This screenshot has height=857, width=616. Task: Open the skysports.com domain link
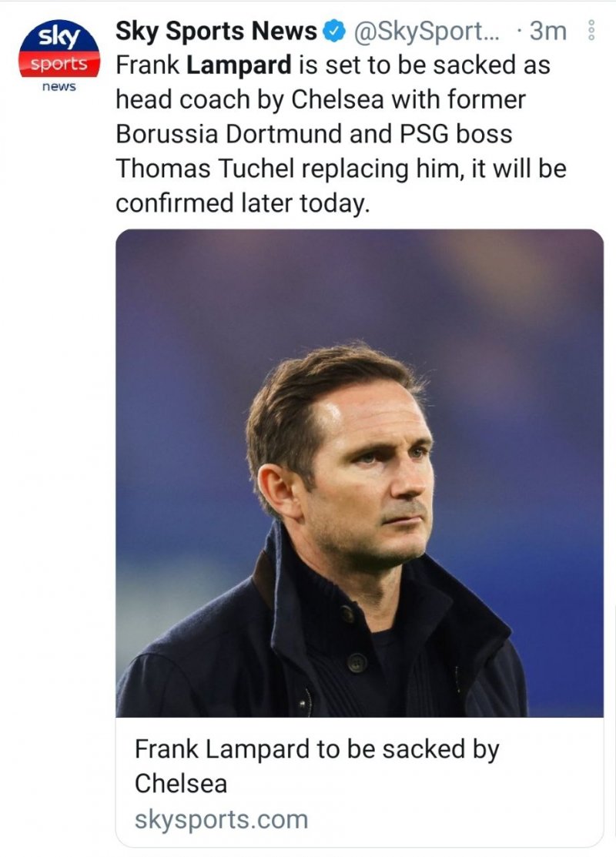click(x=221, y=819)
